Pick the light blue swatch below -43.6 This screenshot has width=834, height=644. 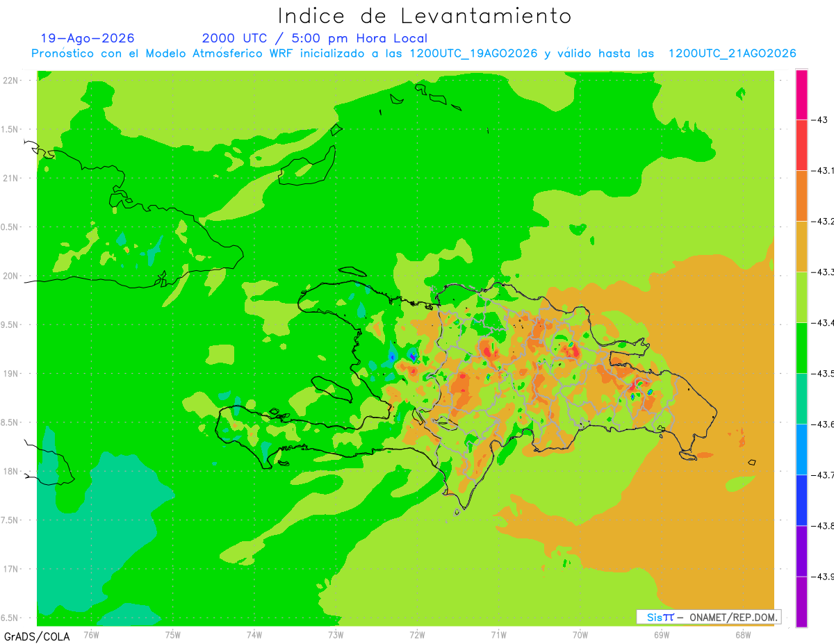click(801, 449)
